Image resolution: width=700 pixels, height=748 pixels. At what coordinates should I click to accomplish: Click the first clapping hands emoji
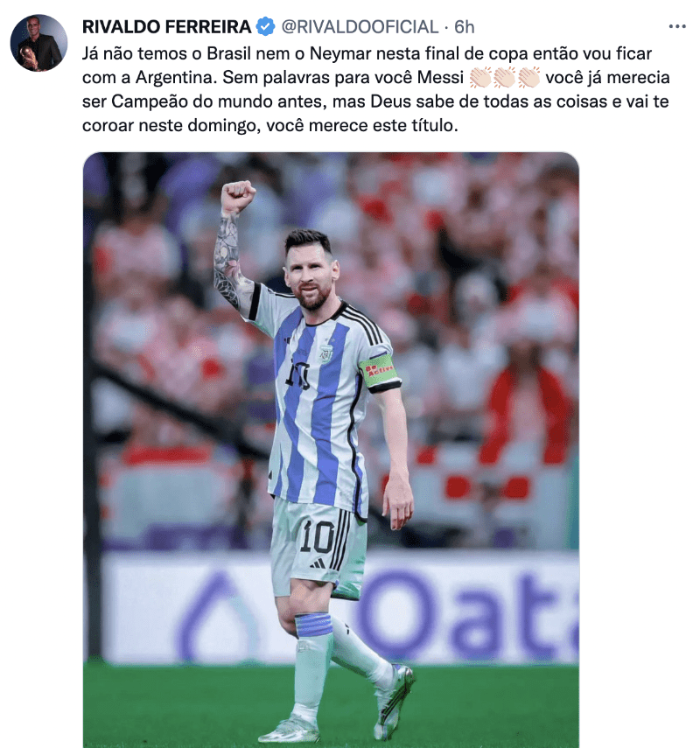click(480, 77)
